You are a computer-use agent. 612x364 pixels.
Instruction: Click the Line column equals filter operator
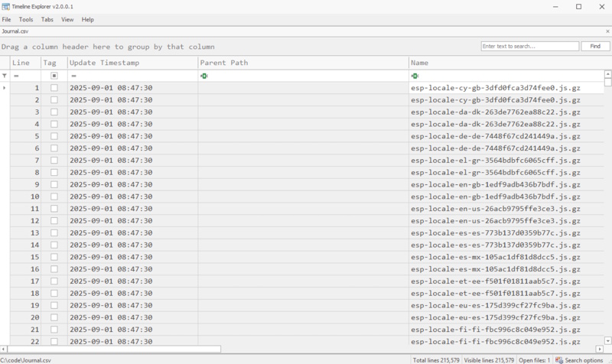coord(16,76)
